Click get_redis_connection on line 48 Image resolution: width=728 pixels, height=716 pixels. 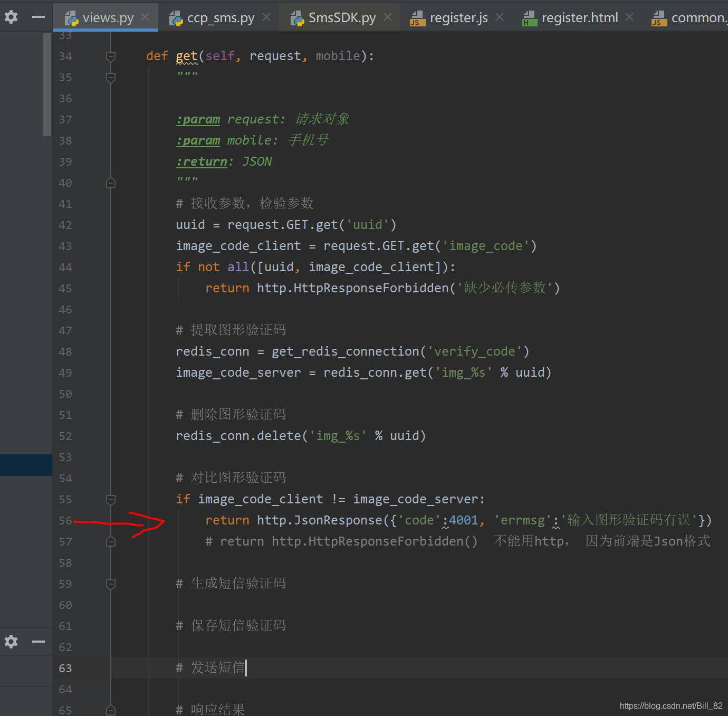click(x=345, y=351)
